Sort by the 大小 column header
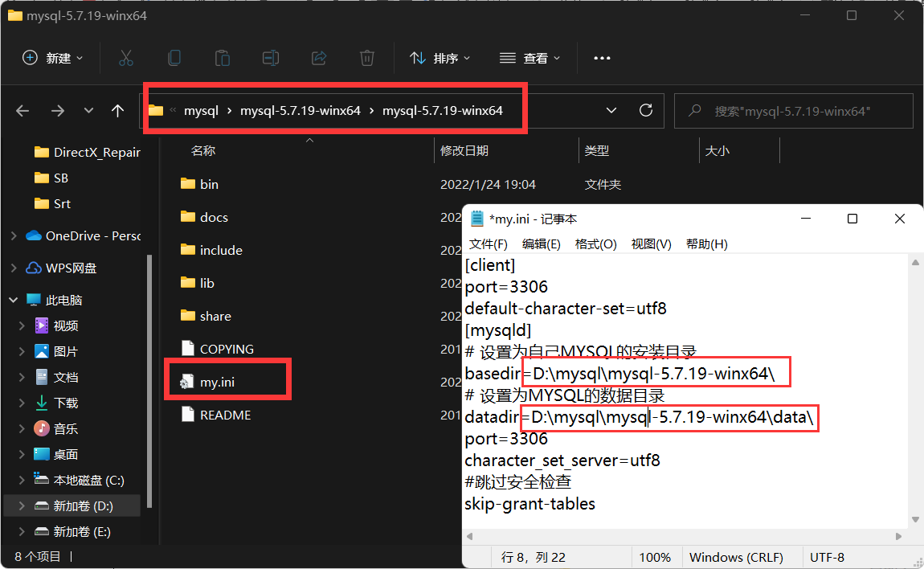Viewport: 924px width, 569px height. [x=718, y=151]
